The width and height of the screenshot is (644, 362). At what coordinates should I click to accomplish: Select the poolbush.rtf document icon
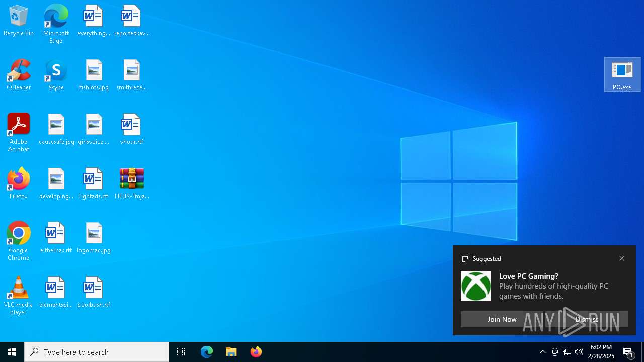[x=94, y=293]
